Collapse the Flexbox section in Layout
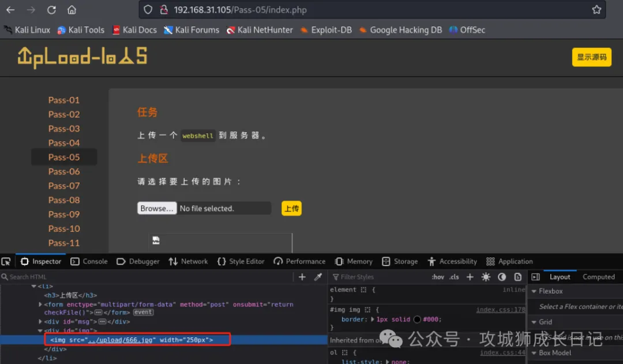Viewport: 623px width, 364px height. (534, 291)
